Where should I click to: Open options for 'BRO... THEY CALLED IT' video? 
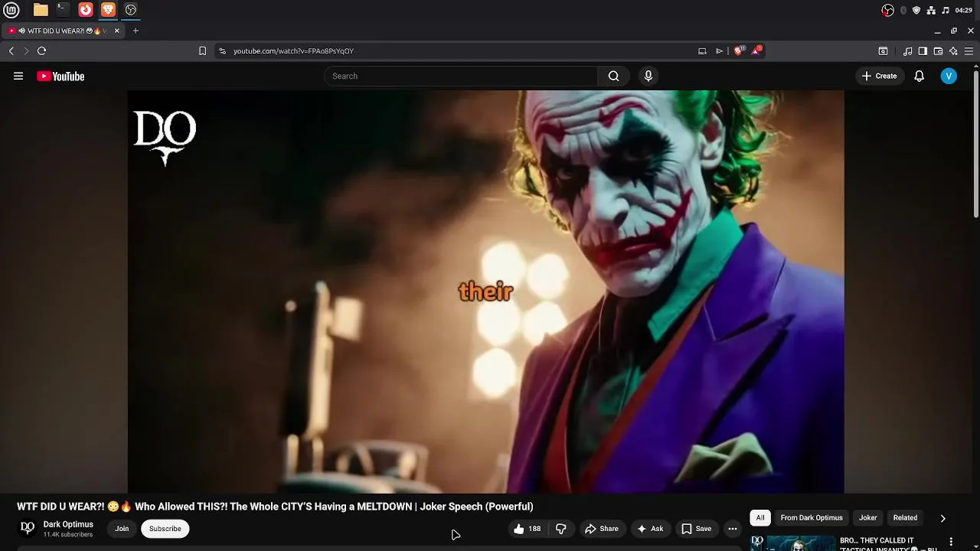[952, 542]
